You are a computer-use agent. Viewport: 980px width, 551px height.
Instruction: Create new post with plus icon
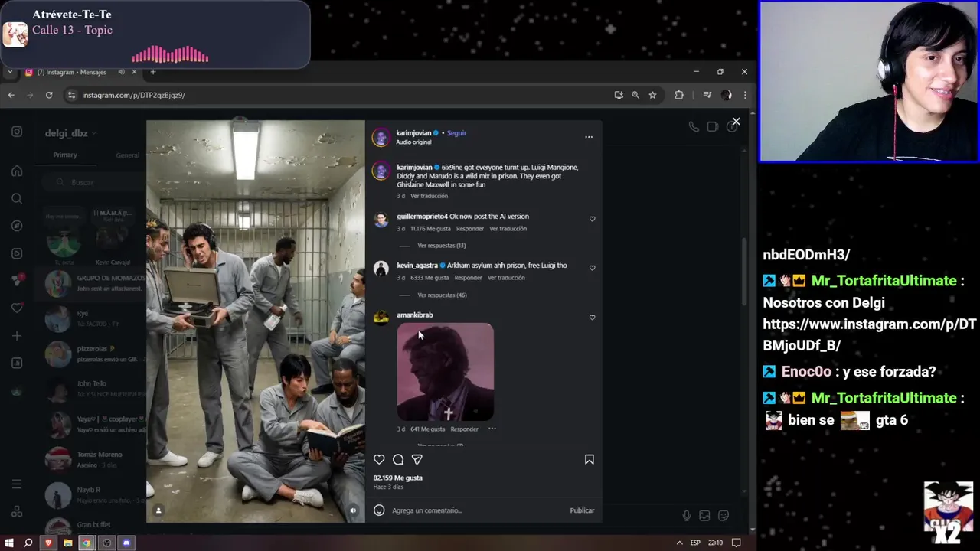point(17,336)
